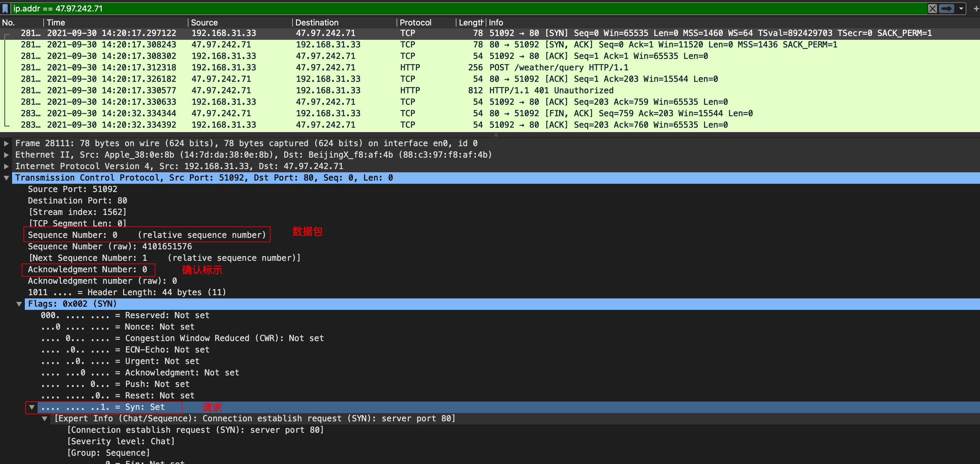
Task: Apply the display filter with the arrow button
Action: click(x=947, y=8)
